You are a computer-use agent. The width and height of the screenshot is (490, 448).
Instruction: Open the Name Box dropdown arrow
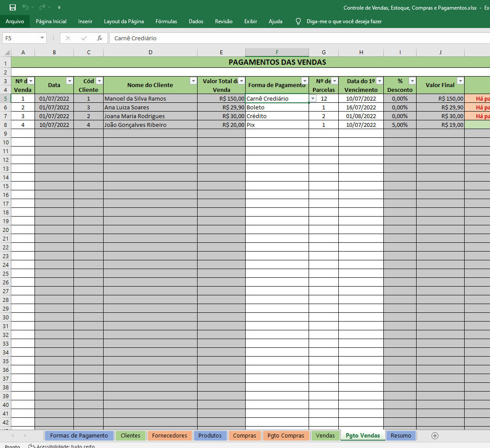42,38
